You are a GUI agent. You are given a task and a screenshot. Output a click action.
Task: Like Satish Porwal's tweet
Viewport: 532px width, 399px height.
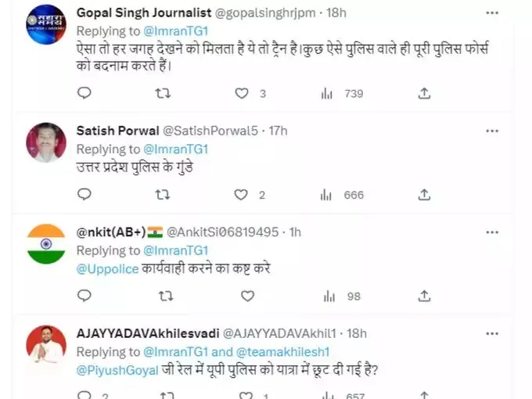243,195
